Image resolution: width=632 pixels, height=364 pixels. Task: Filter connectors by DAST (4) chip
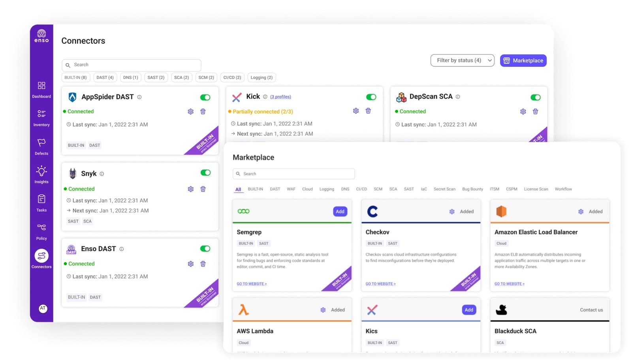(x=105, y=78)
